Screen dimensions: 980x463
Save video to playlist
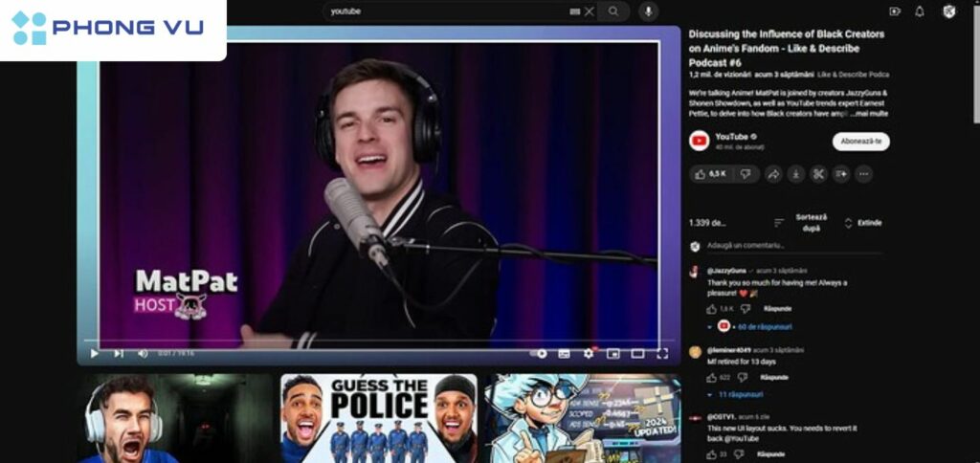pyautogui.click(x=840, y=174)
